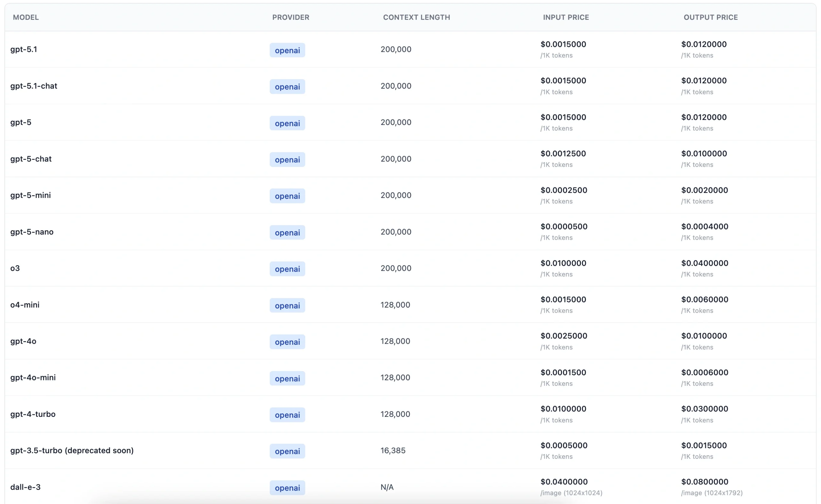Select the gpt-5.1-chat model row
This screenshot has height=504, width=821.
click(34, 86)
